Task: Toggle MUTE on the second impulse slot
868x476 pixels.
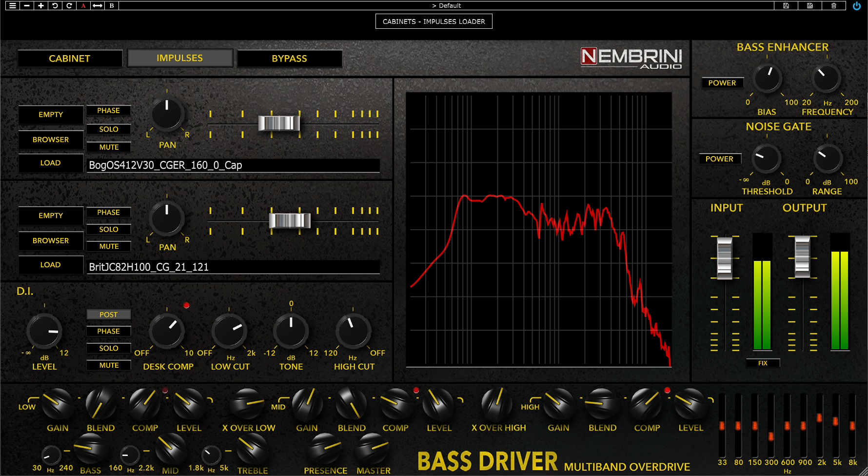Action: tap(109, 247)
